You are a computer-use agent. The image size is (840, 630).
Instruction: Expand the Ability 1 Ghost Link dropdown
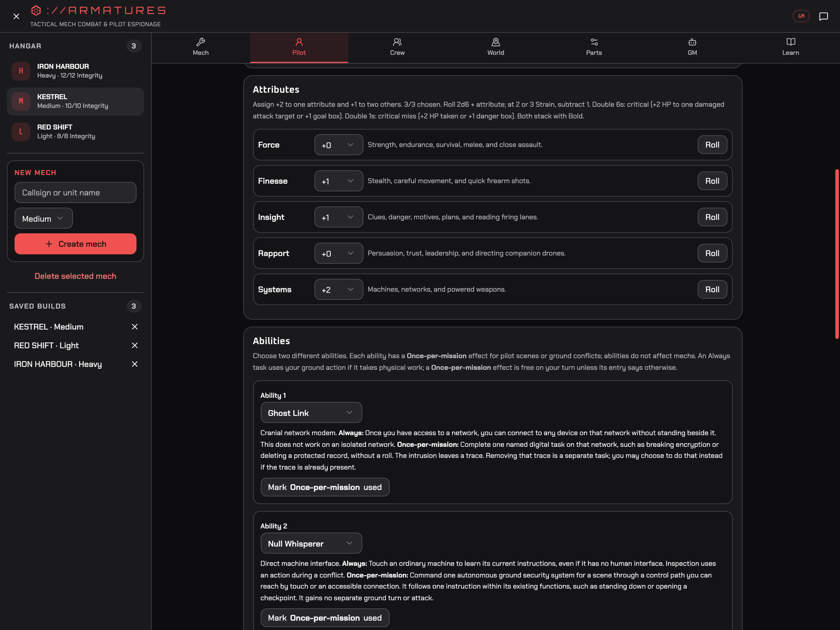click(x=311, y=413)
